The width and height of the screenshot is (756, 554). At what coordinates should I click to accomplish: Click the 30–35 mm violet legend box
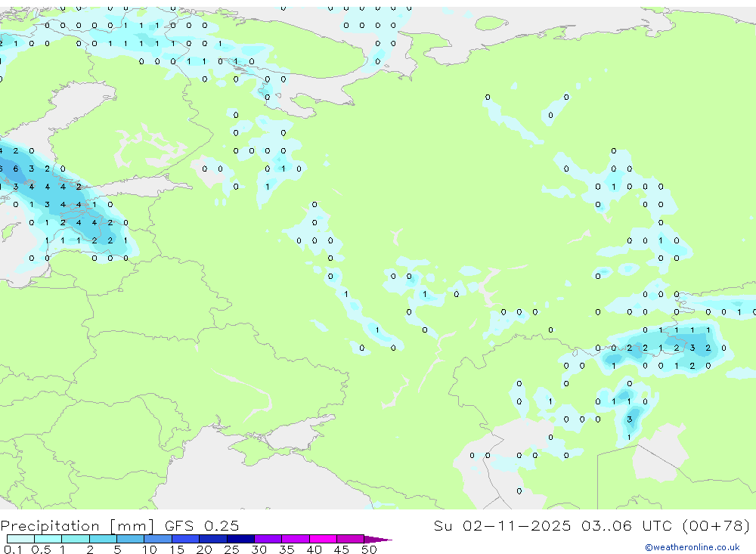[x=268, y=539]
